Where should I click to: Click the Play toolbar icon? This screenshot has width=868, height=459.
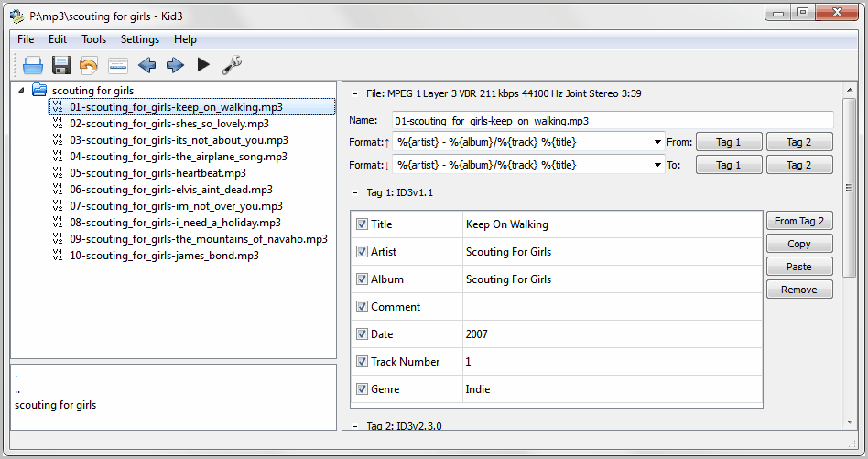[x=203, y=65]
